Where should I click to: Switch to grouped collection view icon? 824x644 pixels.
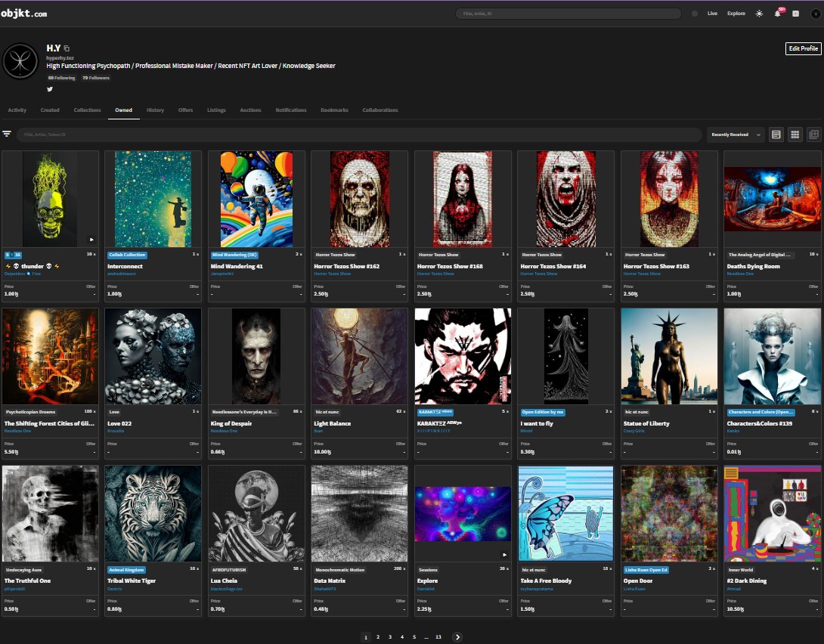click(813, 135)
